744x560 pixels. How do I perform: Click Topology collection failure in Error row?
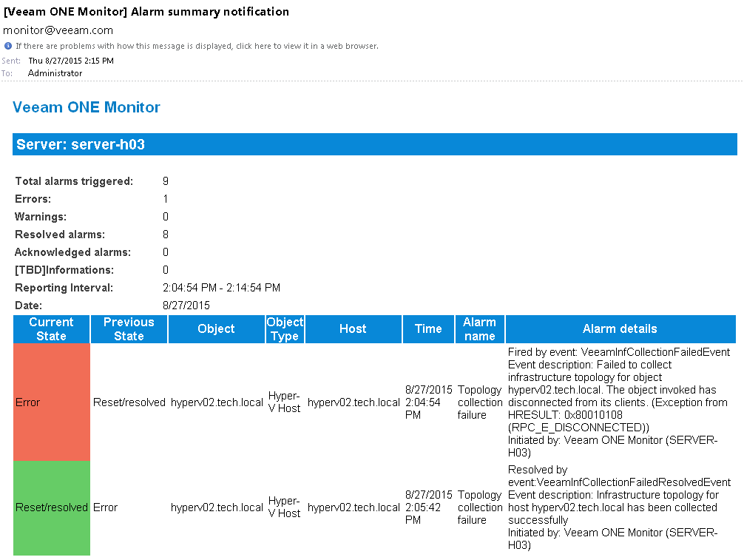[480, 402]
